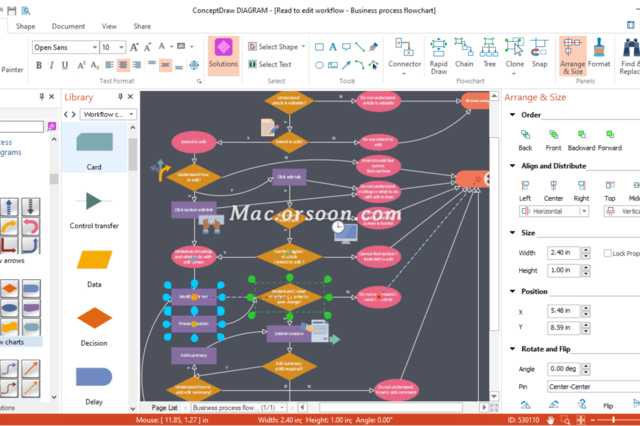
Task: Pick the ellipse drawing tool
Action: (x=320, y=65)
